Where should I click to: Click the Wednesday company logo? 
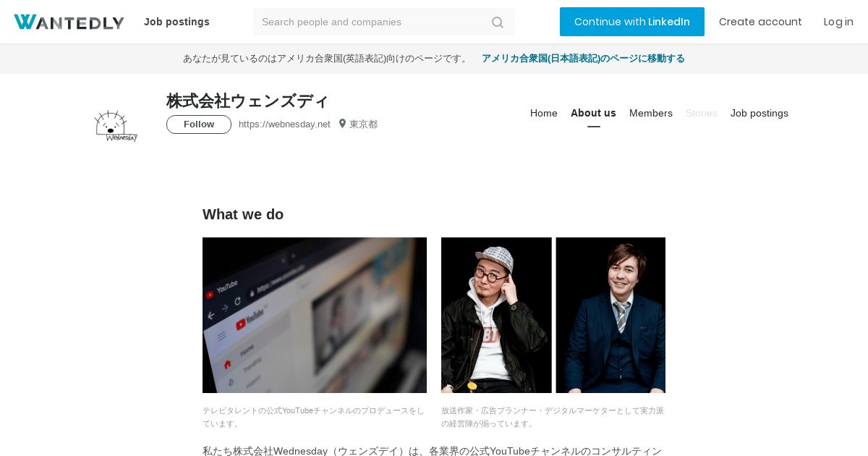point(116,126)
